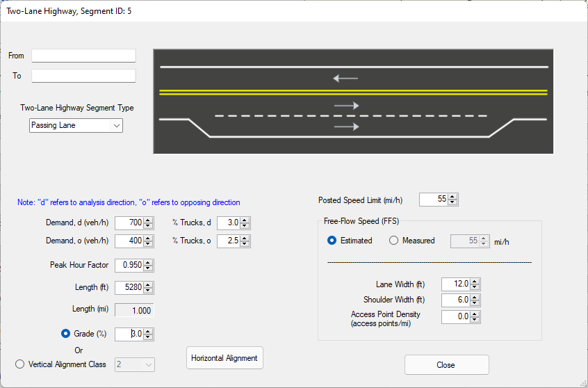Increase Lane Width with up arrow
Screen dimensions: 588x388
pos(475,282)
